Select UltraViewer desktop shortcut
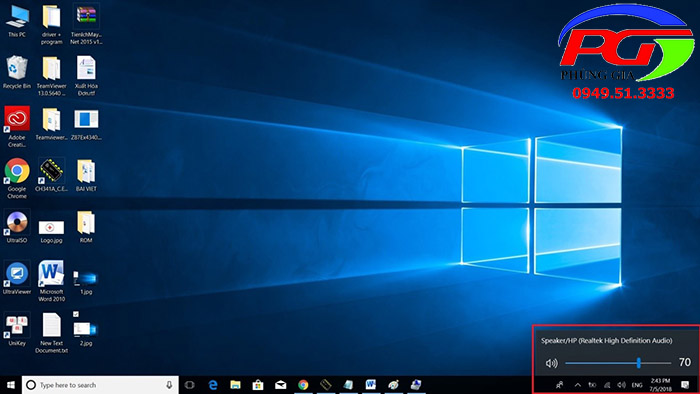This screenshot has height=394, width=700. [17, 278]
